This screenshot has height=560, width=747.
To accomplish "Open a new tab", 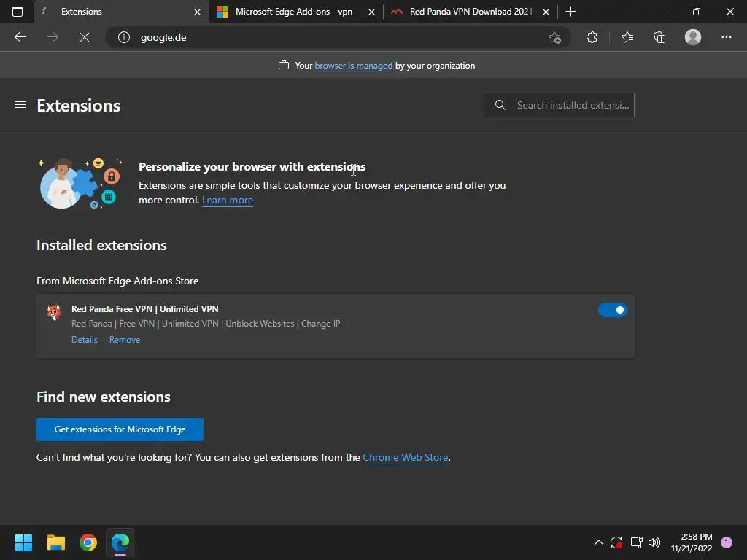I will coord(570,12).
